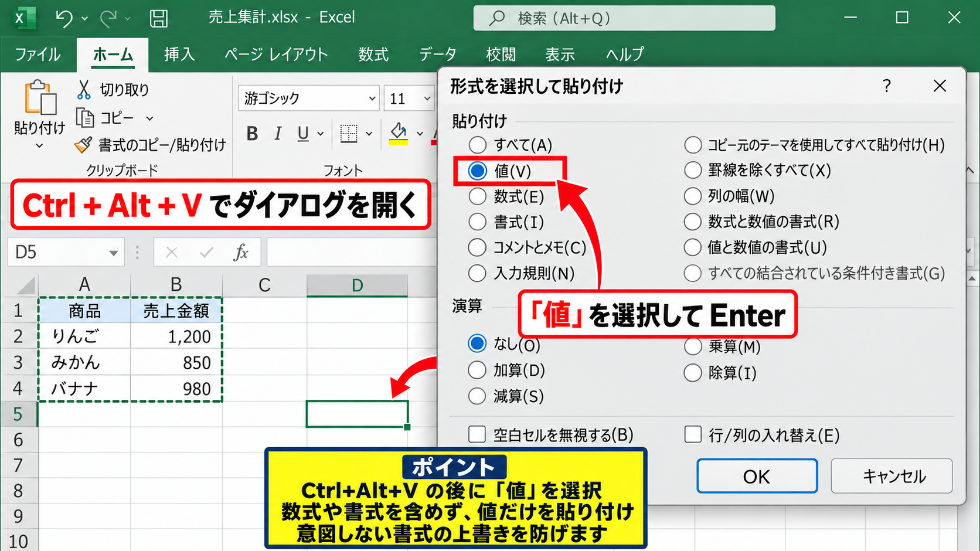Check the 行/列の入れ替え(E) box
980x551 pixels.
pos(693,434)
